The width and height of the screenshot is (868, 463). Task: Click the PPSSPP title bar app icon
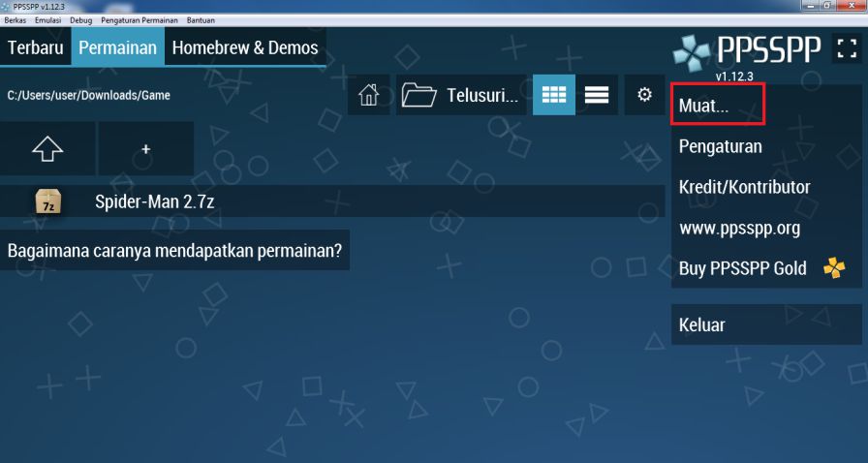(6, 6)
